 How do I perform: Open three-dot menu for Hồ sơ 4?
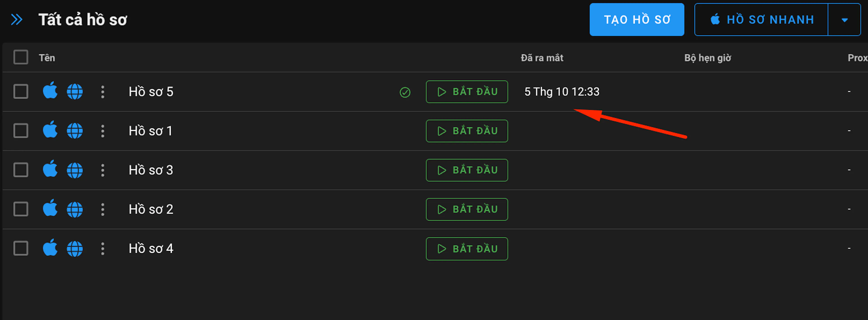[103, 249]
